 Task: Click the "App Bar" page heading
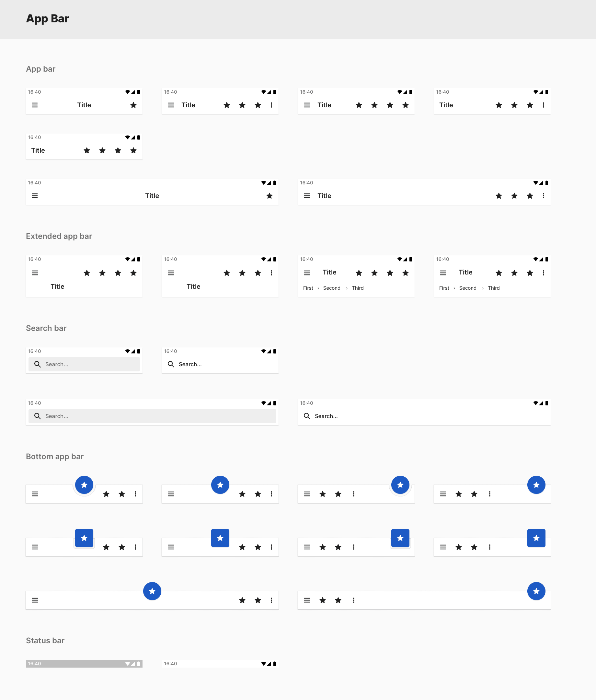pyautogui.click(x=47, y=18)
